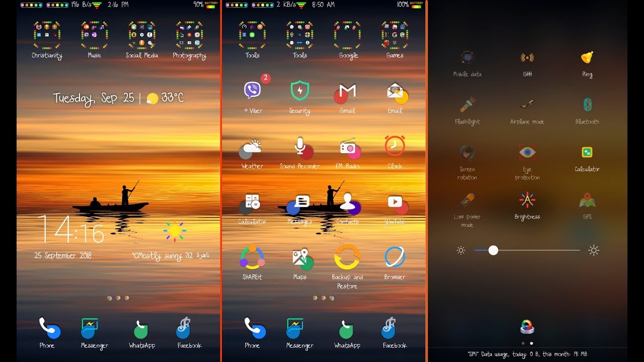Open the Calculator shortcut in quick settings

pos(587,152)
